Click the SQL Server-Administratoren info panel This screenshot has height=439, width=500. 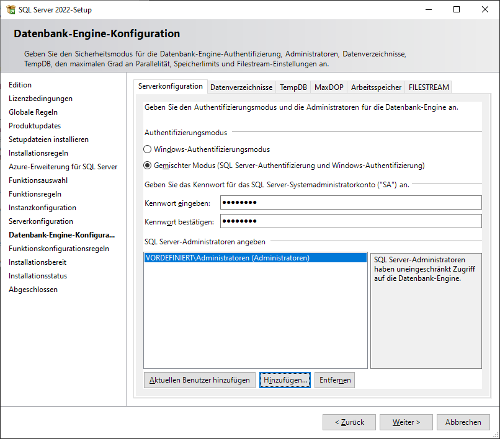pyautogui.click(x=426, y=311)
